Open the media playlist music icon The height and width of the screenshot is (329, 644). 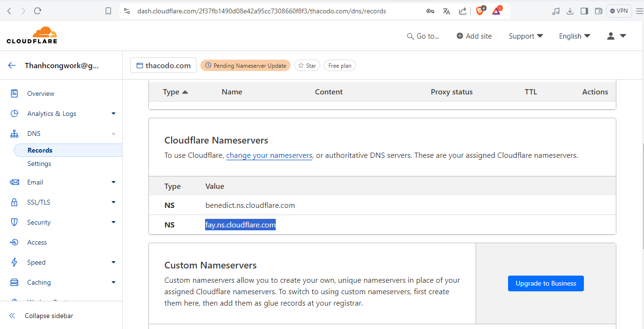(x=556, y=11)
